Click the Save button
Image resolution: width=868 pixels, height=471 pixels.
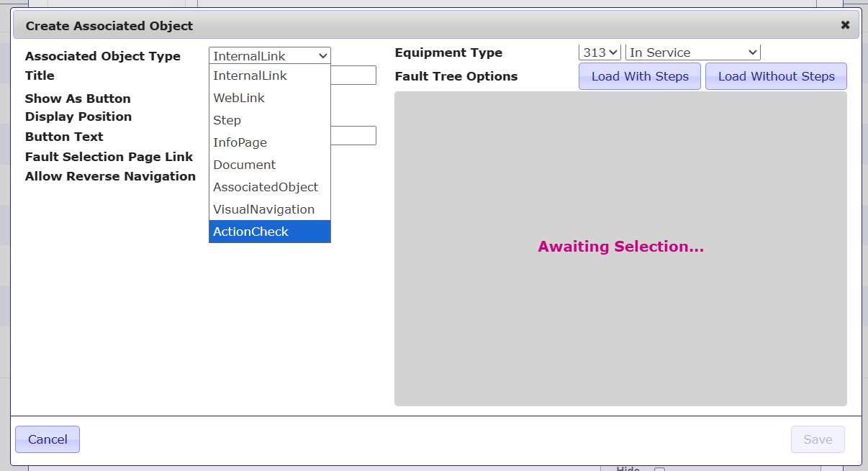(x=818, y=439)
